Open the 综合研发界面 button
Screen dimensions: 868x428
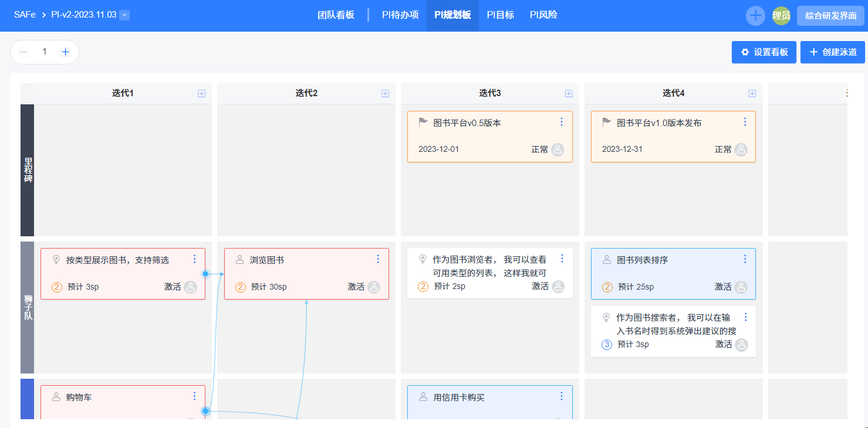click(830, 16)
